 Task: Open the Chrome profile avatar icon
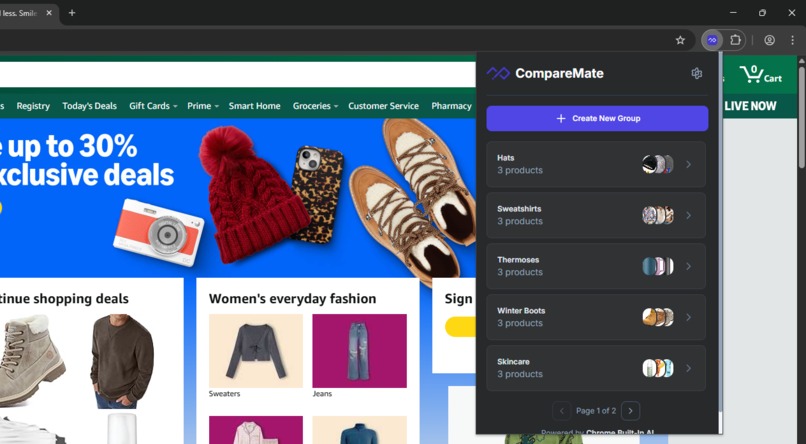pyautogui.click(x=769, y=40)
